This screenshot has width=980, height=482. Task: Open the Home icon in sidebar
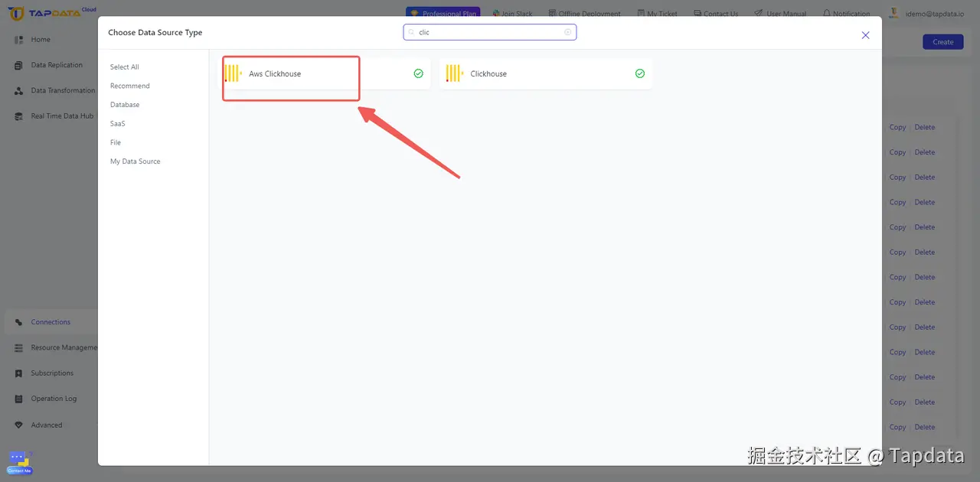tap(18, 40)
